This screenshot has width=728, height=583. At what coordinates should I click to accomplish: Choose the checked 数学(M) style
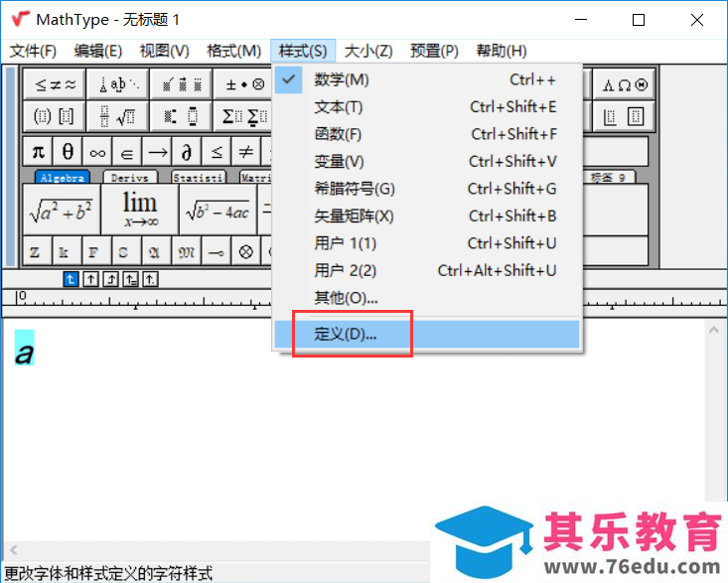(427, 79)
